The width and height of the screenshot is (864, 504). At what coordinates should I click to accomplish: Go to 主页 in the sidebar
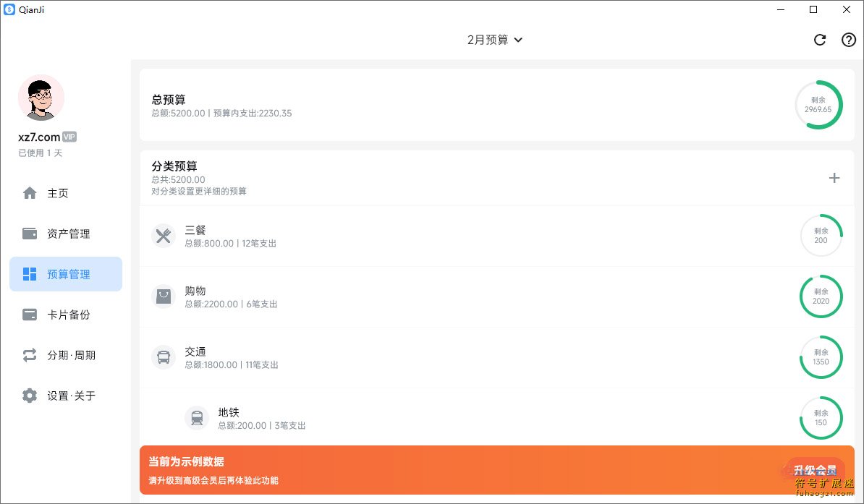[x=58, y=193]
